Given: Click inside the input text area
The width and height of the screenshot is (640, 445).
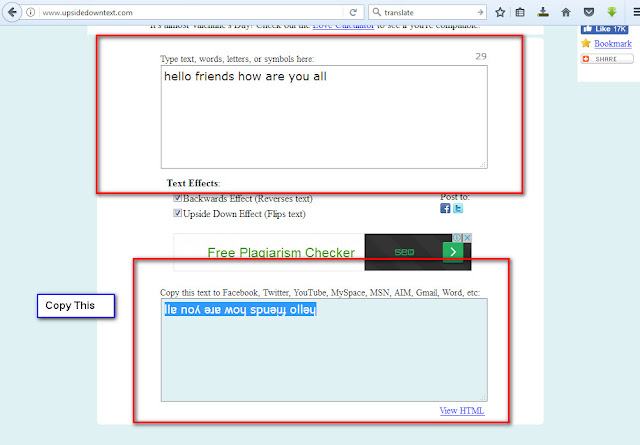Looking at the screenshot, I should (x=324, y=117).
